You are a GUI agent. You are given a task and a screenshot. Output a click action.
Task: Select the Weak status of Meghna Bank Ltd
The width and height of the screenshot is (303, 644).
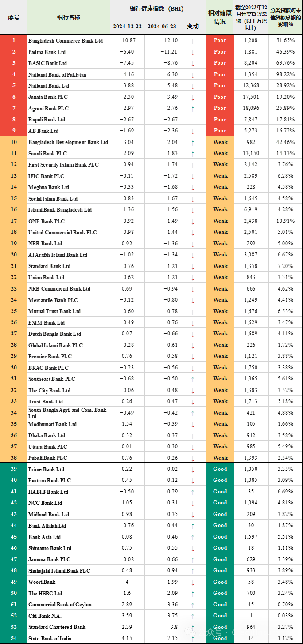tap(220, 187)
